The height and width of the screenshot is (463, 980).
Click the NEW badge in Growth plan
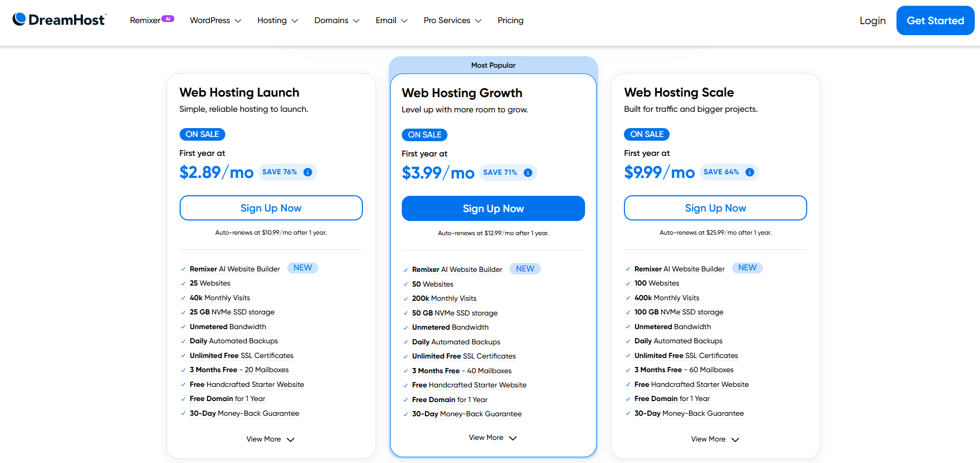[525, 268]
